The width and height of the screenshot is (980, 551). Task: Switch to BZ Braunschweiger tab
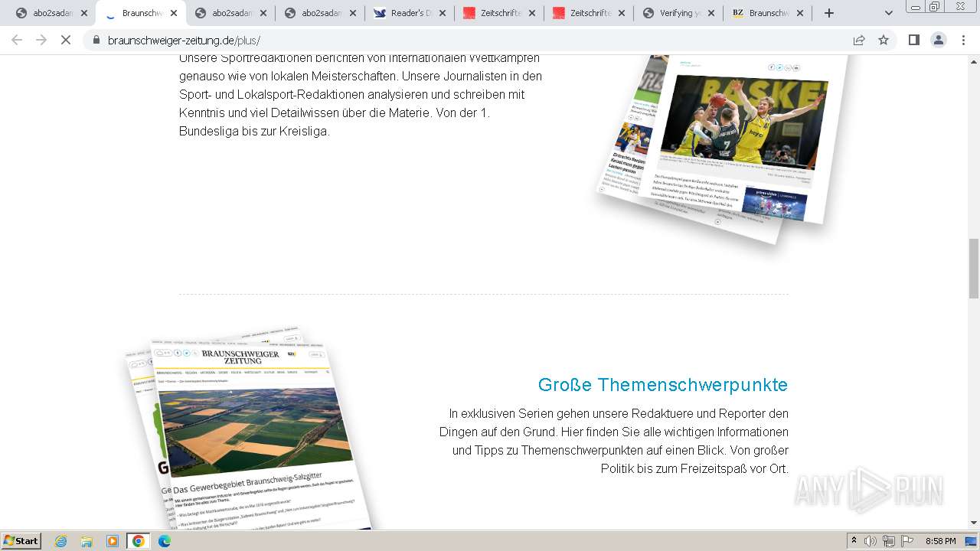pos(770,13)
